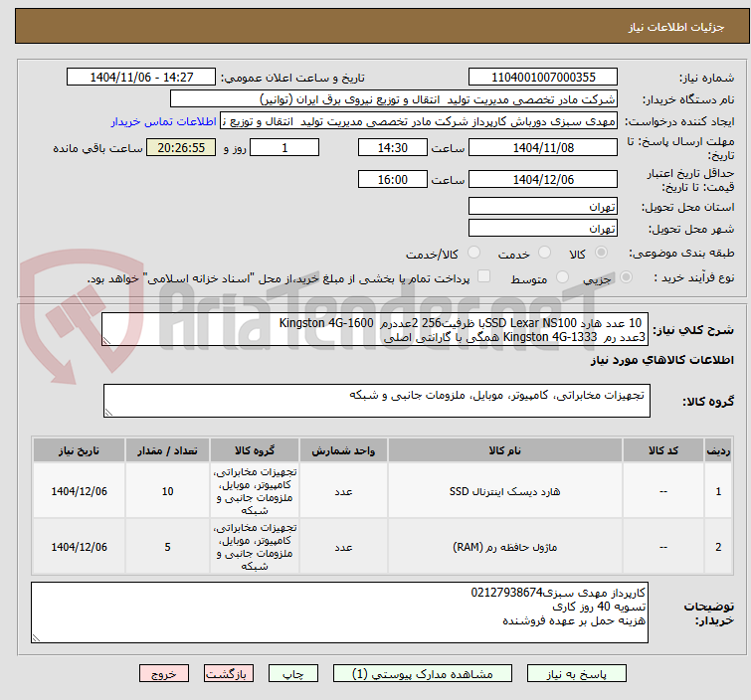Click the response deadline date 1404/11/08

click(543, 147)
